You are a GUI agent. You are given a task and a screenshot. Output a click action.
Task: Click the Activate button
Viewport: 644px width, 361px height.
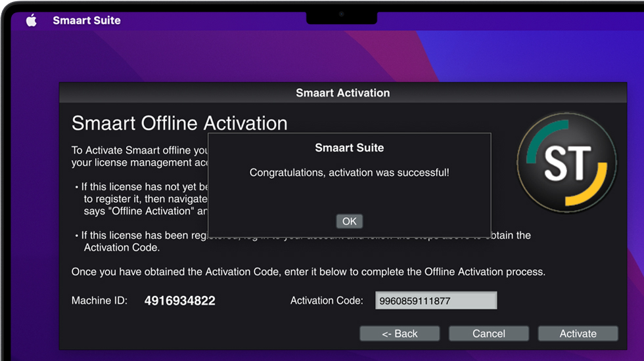tap(578, 333)
